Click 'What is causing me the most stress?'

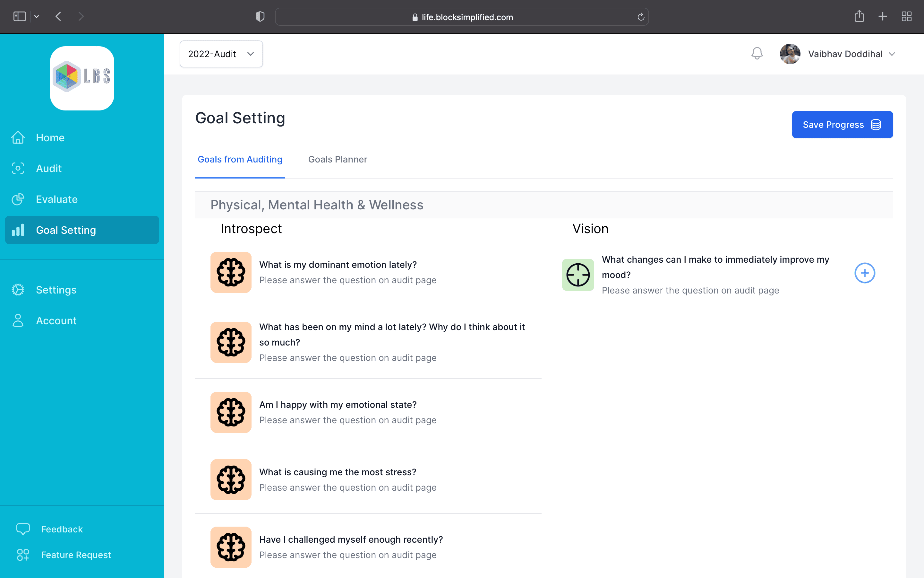tap(338, 472)
